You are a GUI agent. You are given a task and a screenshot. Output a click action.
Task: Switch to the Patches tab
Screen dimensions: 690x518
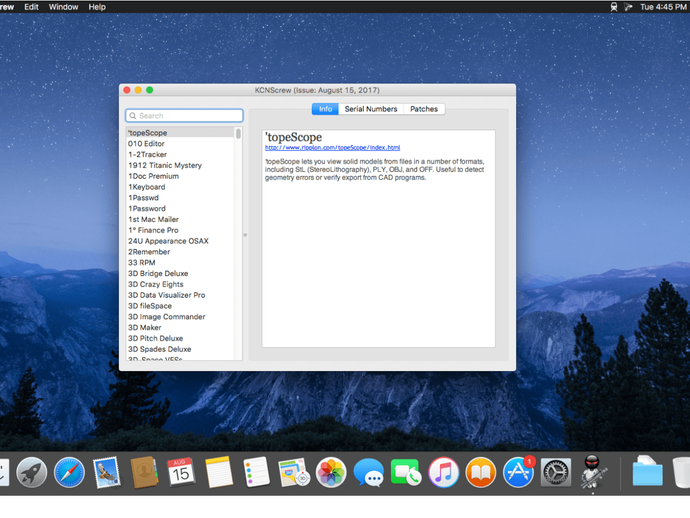(x=424, y=109)
